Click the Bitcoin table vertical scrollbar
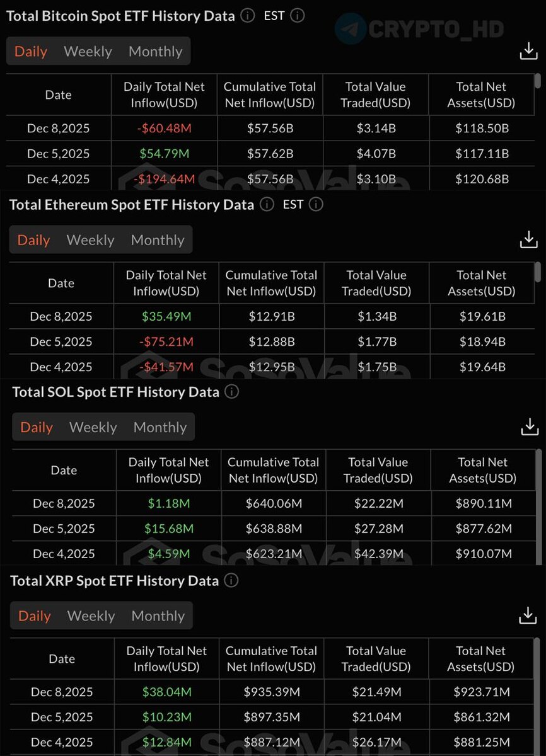This screenshot has height=756, width=546. pyautogui.click(x=537, y=81)
